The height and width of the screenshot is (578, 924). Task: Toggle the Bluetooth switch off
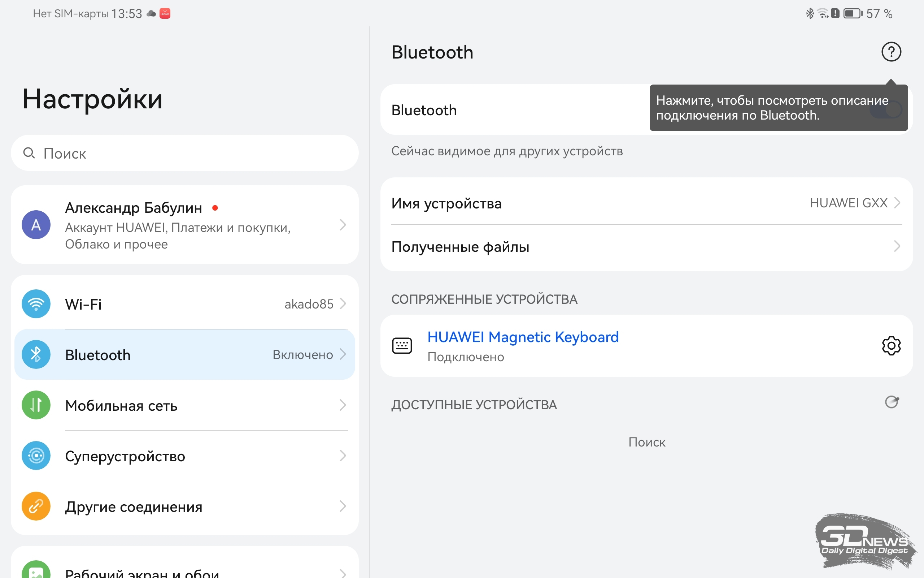click(886, 110)
